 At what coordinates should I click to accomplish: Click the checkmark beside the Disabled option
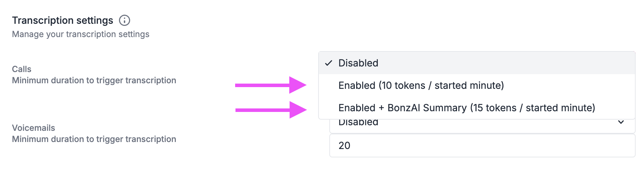[328, 63]
